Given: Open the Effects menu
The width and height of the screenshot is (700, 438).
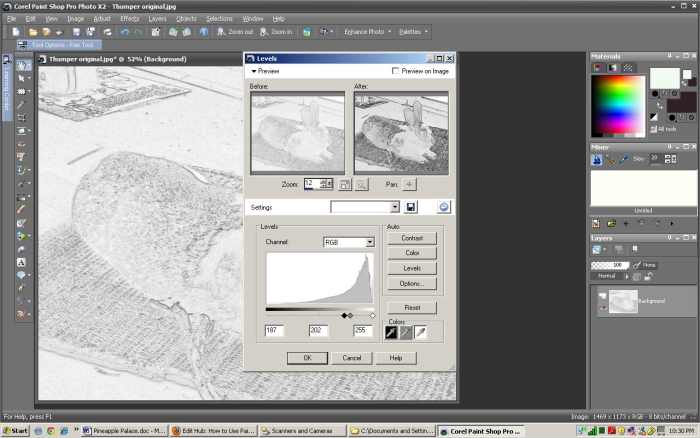Looking at the screenshot, I should click(x=129, y=19).
